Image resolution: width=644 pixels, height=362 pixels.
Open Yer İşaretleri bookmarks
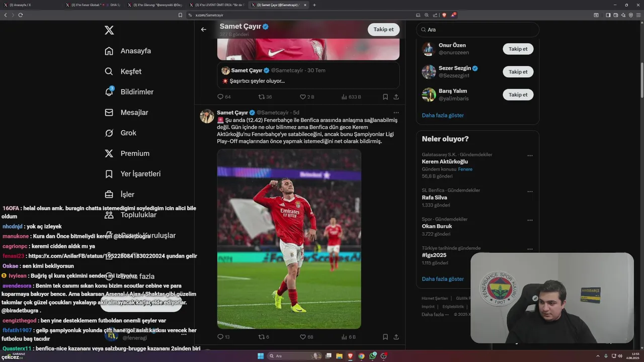[132, 174]
